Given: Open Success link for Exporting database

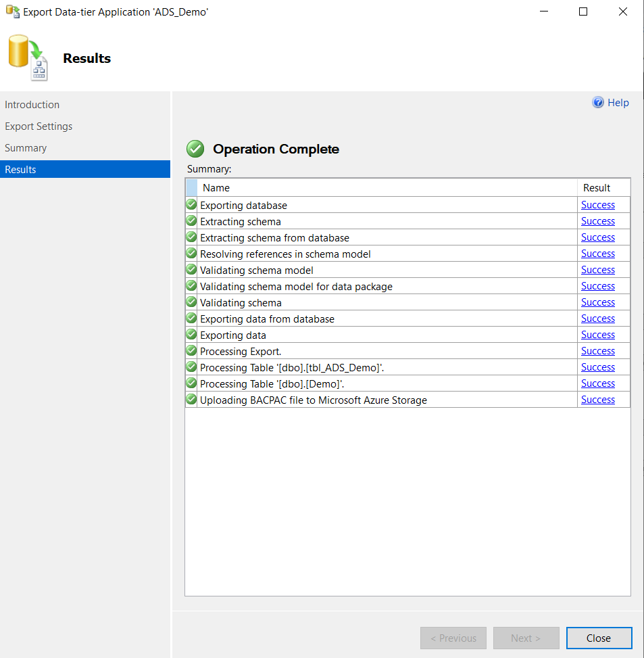Looking at the screenshot, I should point(598,205).
